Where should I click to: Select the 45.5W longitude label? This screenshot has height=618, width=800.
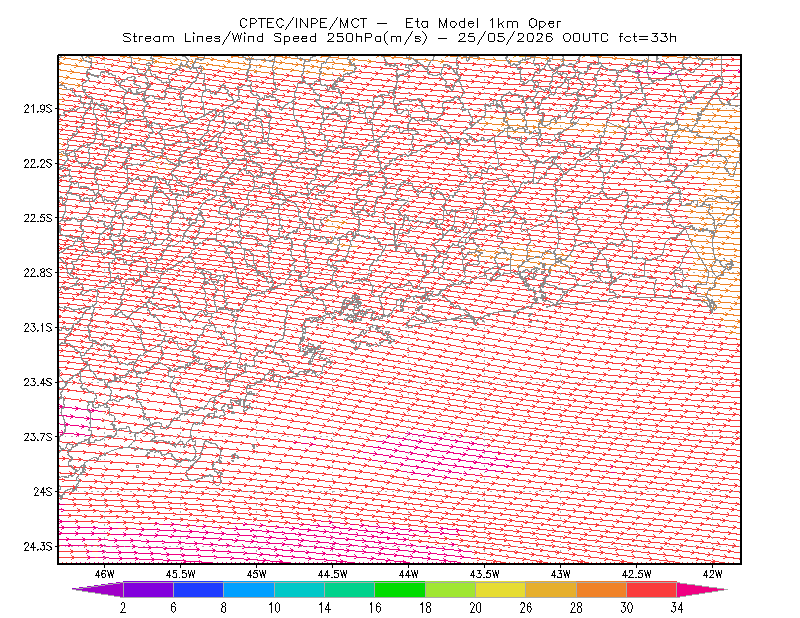coord(181,574)
